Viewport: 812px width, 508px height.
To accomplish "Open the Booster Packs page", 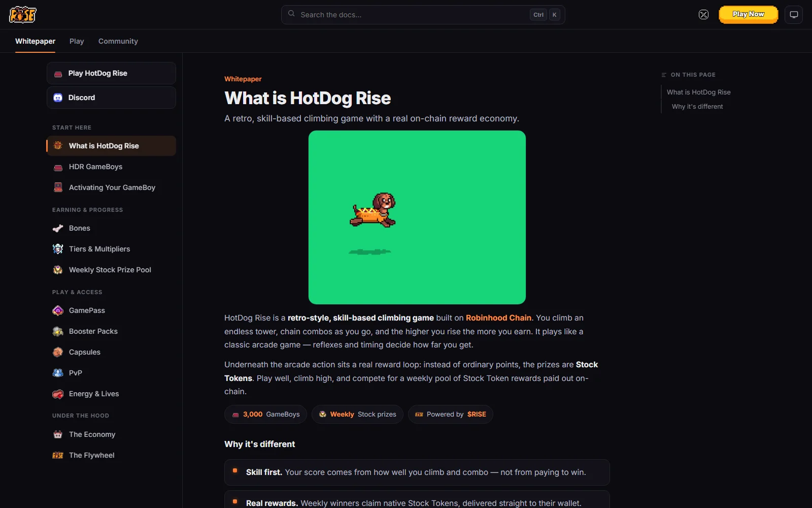I will (x=111, y=331).
